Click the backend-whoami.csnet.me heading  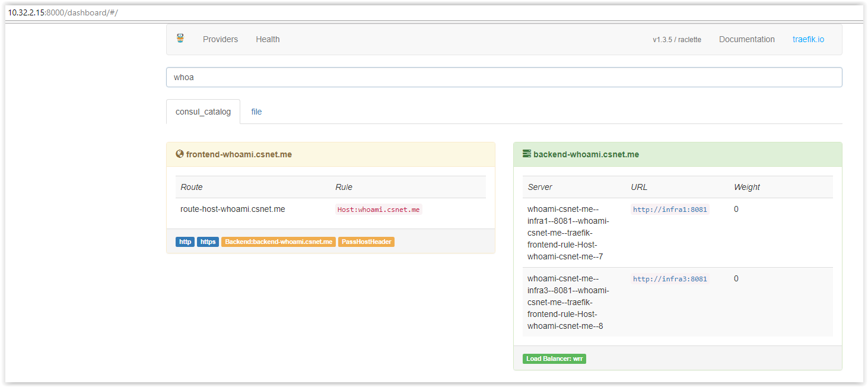coord(586,154)
